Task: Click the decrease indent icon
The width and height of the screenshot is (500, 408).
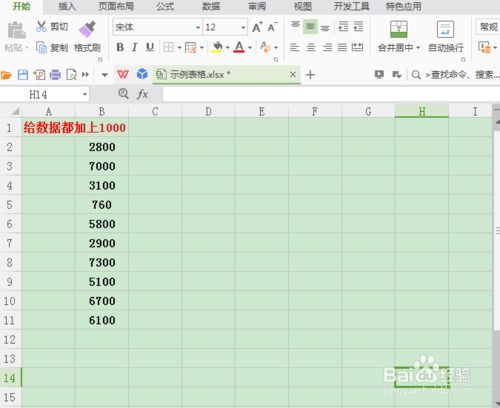Action: click(x=343, y=26)
